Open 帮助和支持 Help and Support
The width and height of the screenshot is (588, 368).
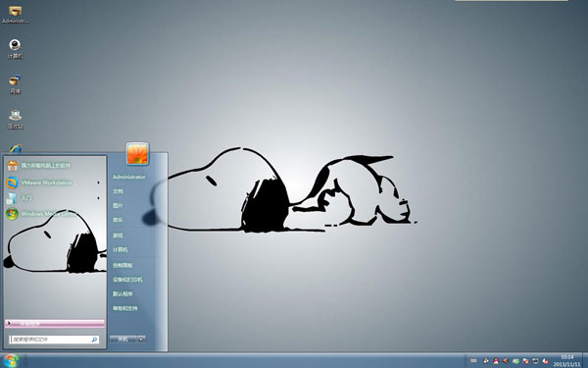point(125,309)
